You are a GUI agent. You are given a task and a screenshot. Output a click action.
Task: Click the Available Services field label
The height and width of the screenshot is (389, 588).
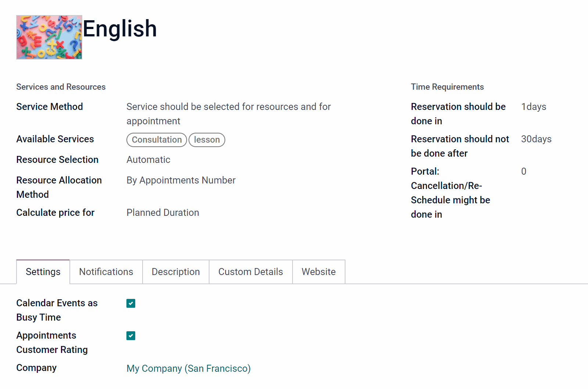pos(55,139)
